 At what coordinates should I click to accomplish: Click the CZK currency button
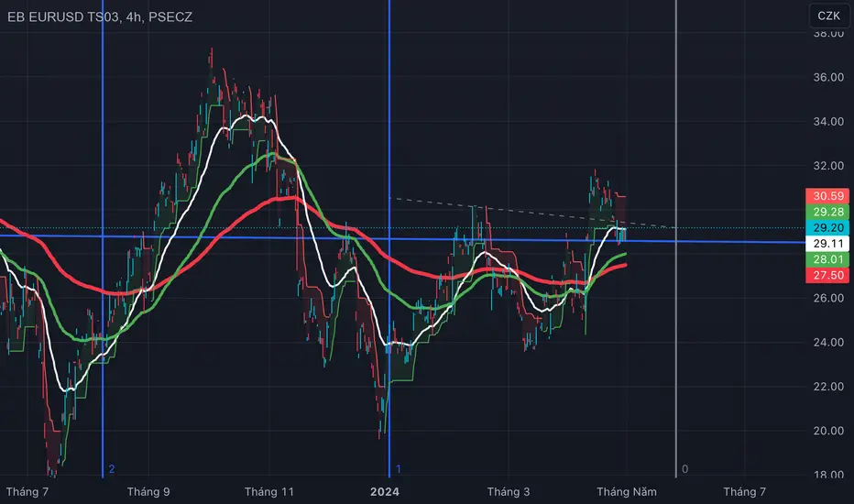coord(828,16)
